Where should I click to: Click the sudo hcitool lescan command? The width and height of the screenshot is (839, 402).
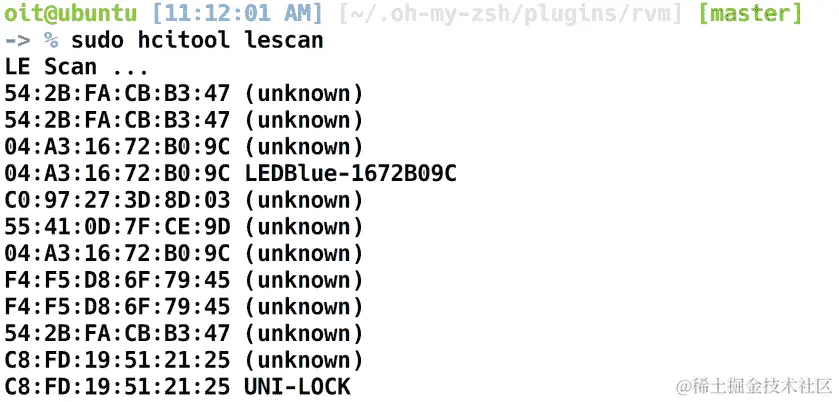[197, 40]
